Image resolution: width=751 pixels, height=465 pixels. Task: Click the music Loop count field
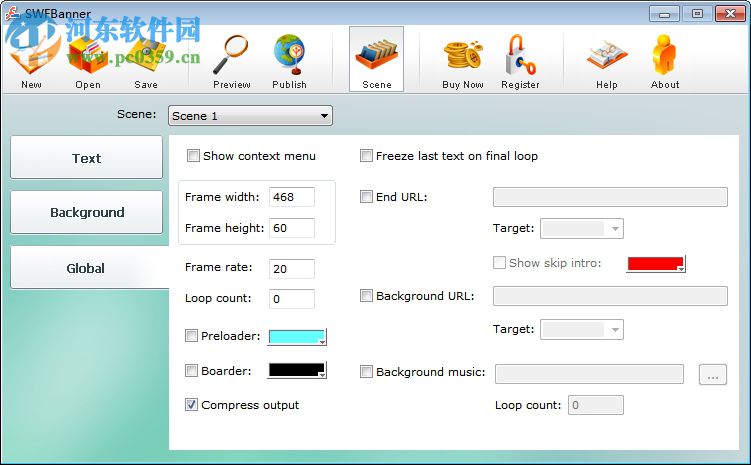pyautogui.click(x=596, y=405)
